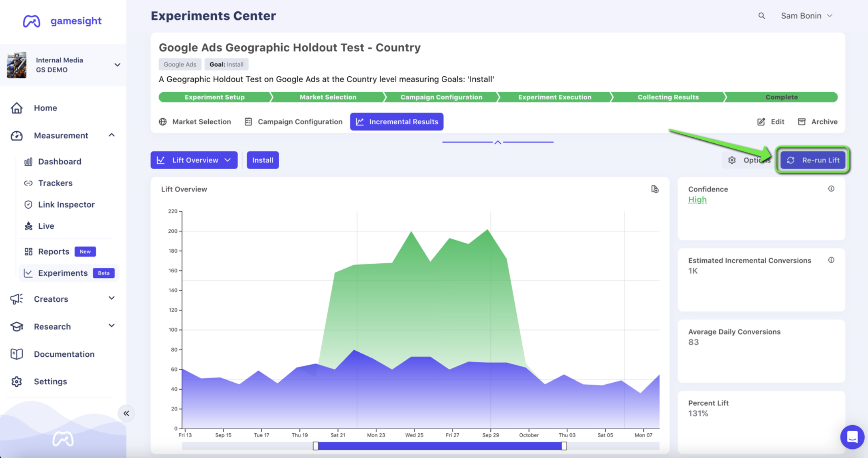Switch to the Campaign Configuration tab
Image resolution: width=868 pixels, height=458 pixels.
[294, 121]
